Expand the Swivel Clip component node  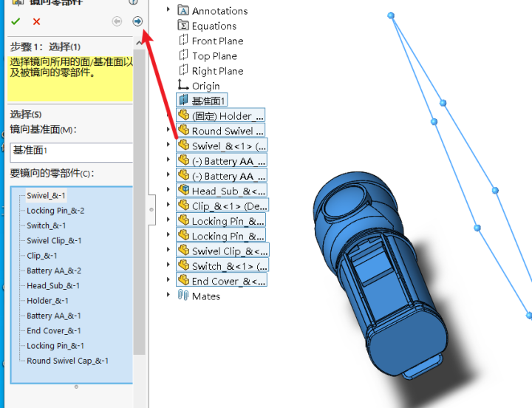point(168,250)
